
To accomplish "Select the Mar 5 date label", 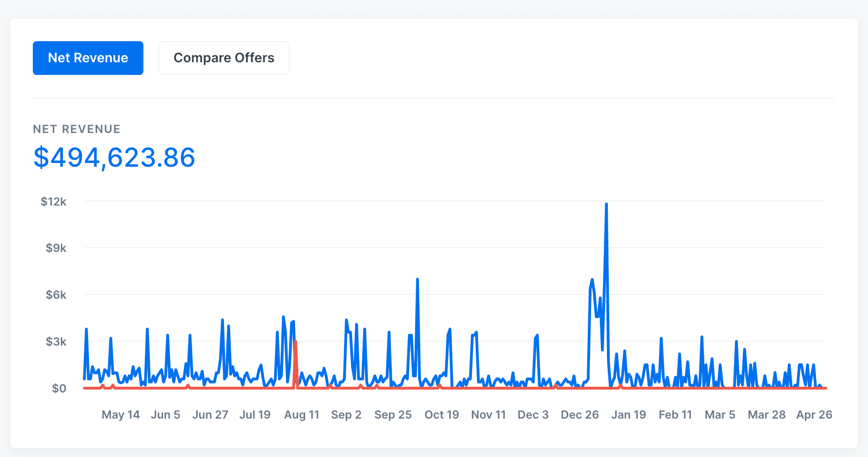I will (x=720, y=415).
